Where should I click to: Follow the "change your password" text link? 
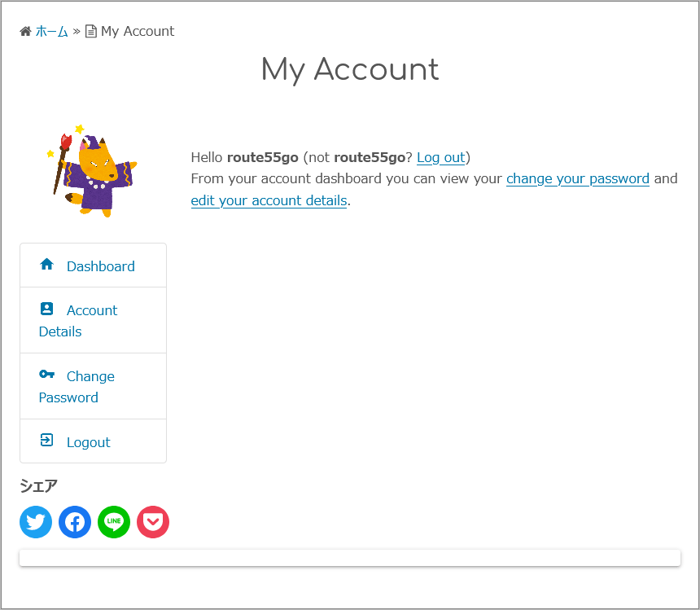point(577,178)
